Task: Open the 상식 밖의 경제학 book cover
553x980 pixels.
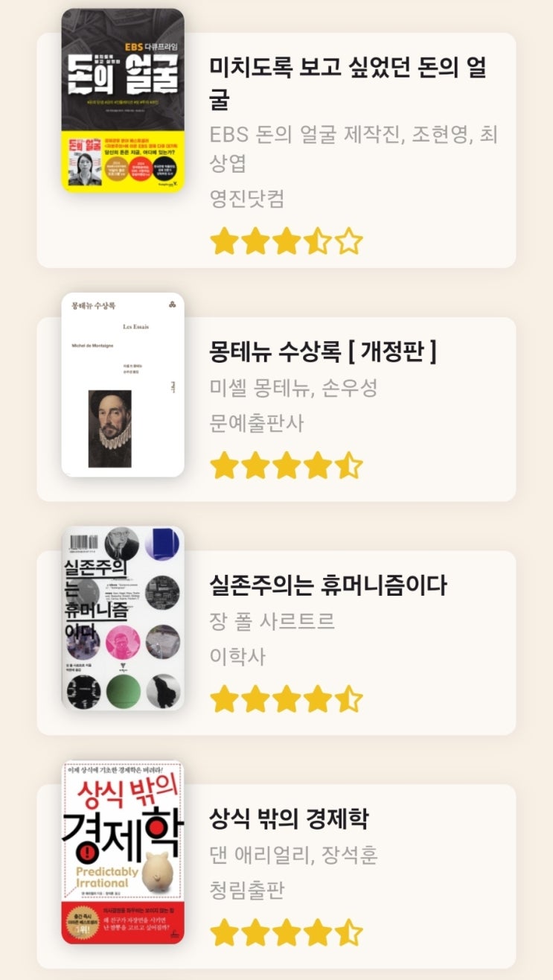Action: (x=122, y=852)
